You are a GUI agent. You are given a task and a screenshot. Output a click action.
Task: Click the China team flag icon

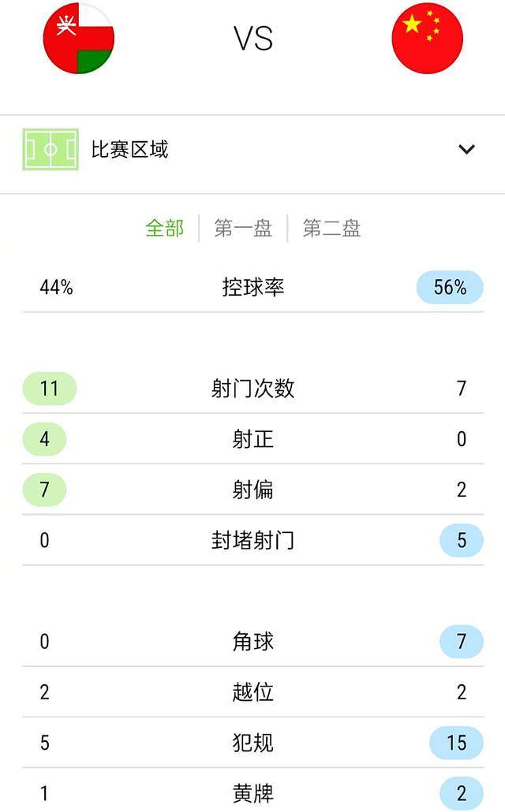tap(428, 38)
